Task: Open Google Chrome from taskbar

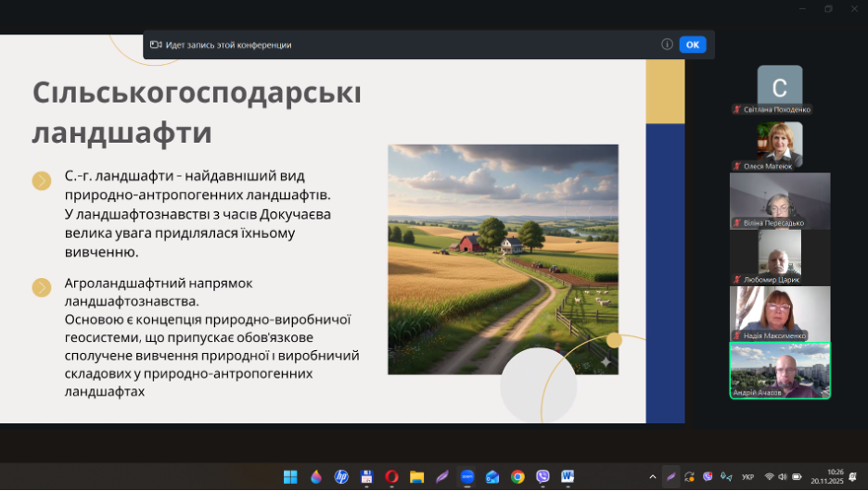Action: (517, 477)
